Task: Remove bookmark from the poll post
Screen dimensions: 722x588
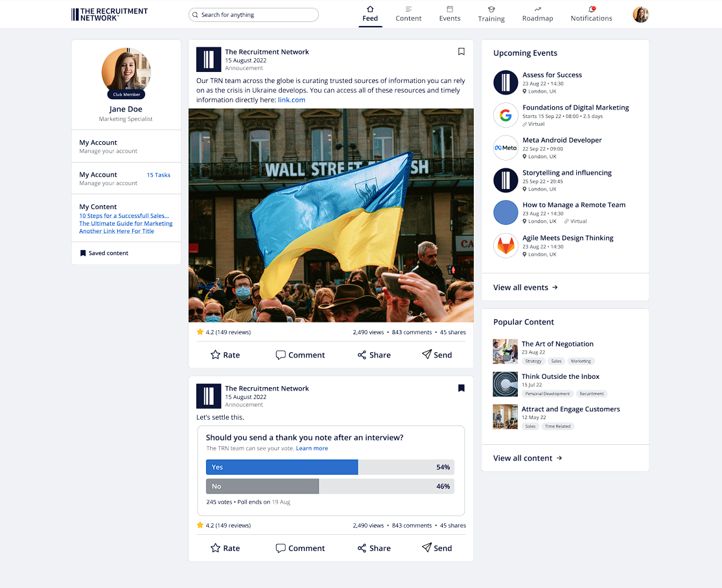Action: coord(461,389)
